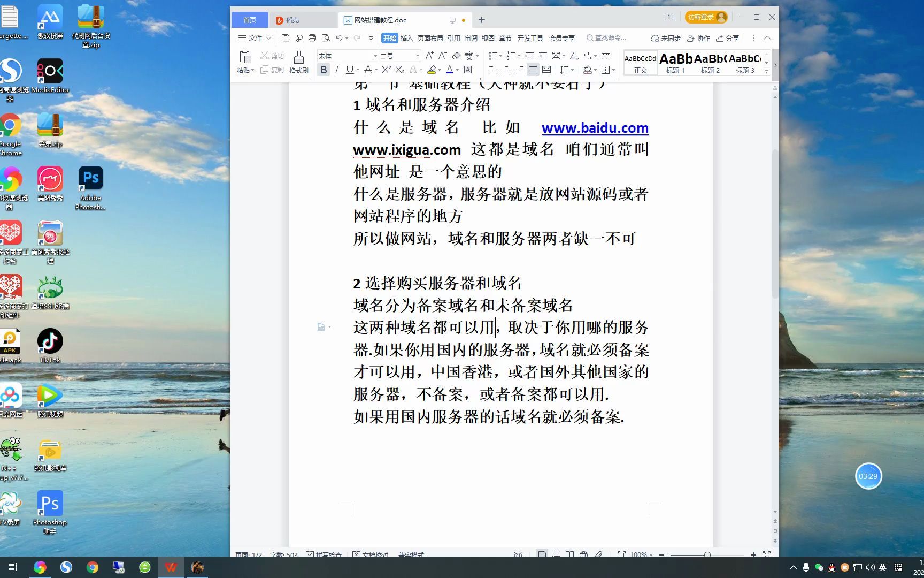
Task: Decrease font size with A- icon
Action: pyautogui.click(x=443, y=56)
